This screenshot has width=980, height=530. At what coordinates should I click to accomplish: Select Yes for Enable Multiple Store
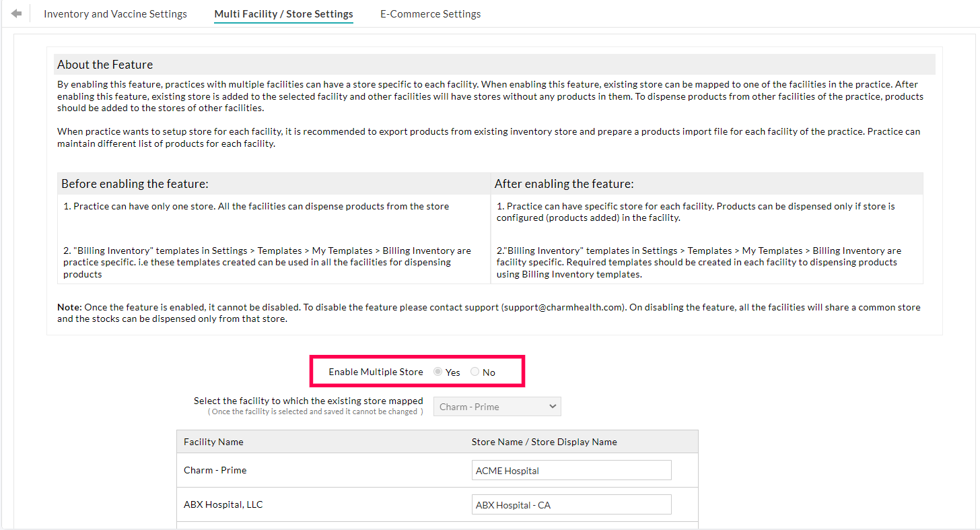438,372
